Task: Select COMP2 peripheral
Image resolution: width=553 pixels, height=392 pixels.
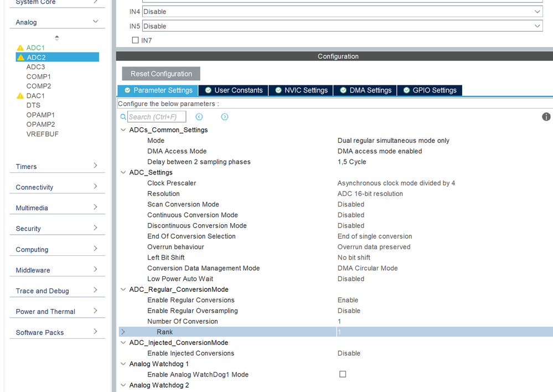Action: pyautogui.click(x=38, y=86)
